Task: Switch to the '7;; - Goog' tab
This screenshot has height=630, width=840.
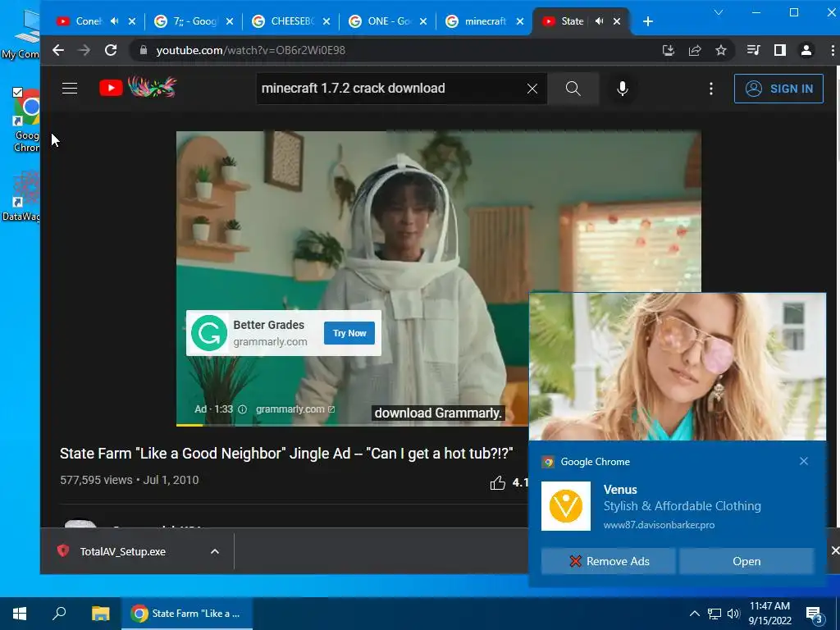Action: tap(194, 21)
